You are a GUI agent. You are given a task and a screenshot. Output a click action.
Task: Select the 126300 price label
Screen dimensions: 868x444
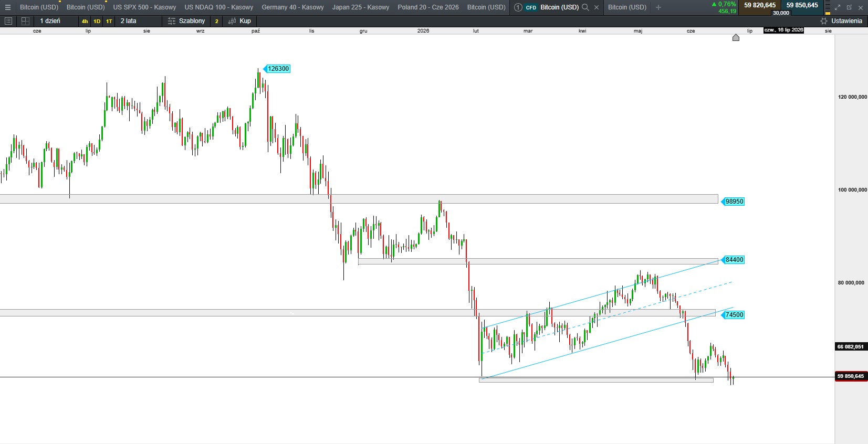click(x=278, y=69)
